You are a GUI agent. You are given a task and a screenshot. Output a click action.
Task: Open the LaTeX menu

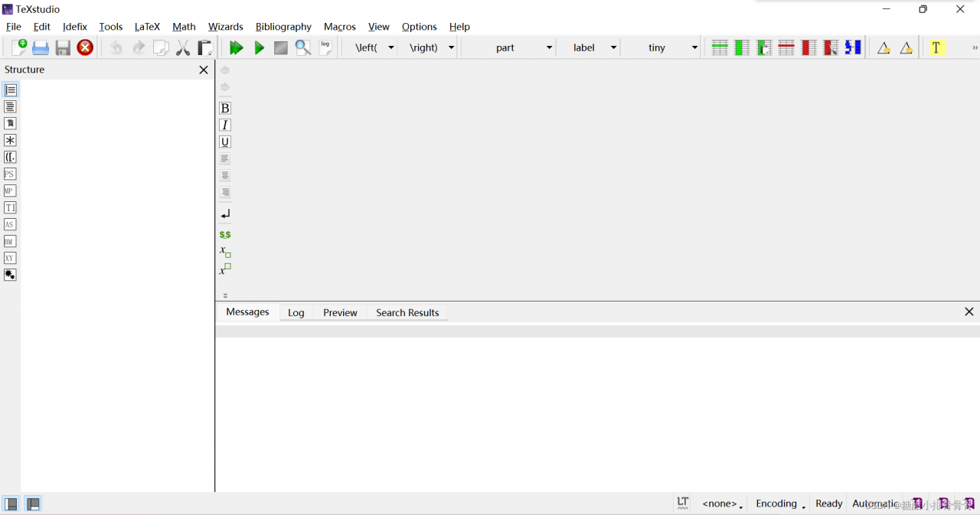147,27
